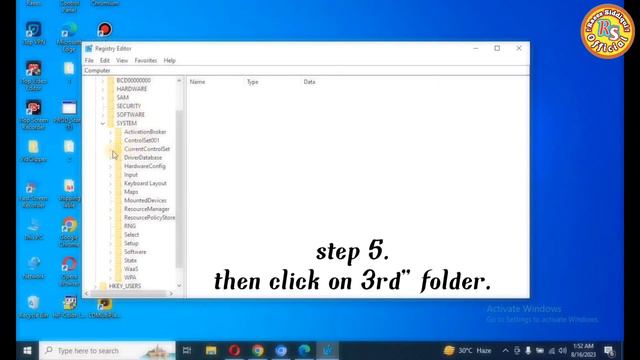Open the Windows Start menu
Screen dimensions: 640x360
(x=27, y=351)
